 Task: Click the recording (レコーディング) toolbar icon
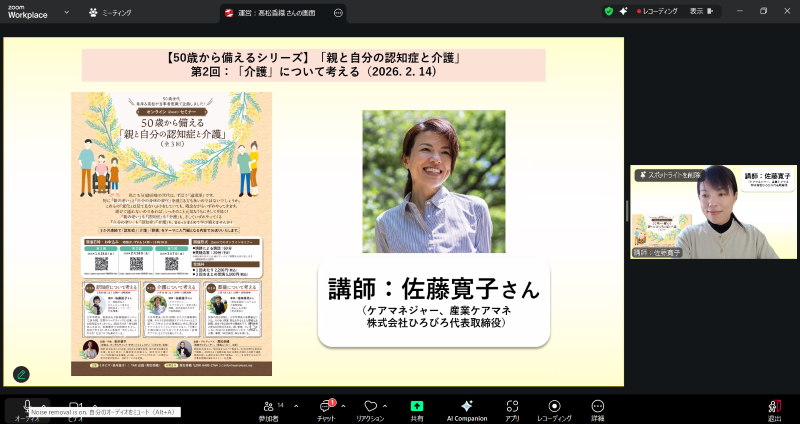click(554, 407)
